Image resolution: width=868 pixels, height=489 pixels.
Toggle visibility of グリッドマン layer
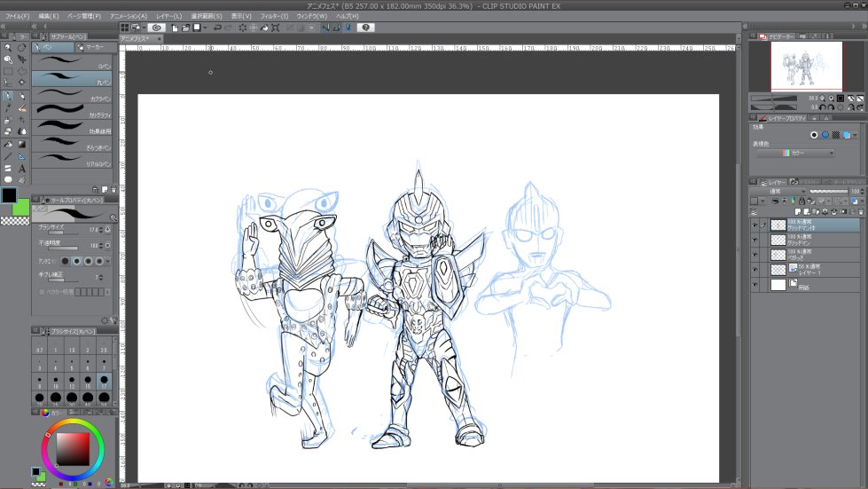[755, 240]
